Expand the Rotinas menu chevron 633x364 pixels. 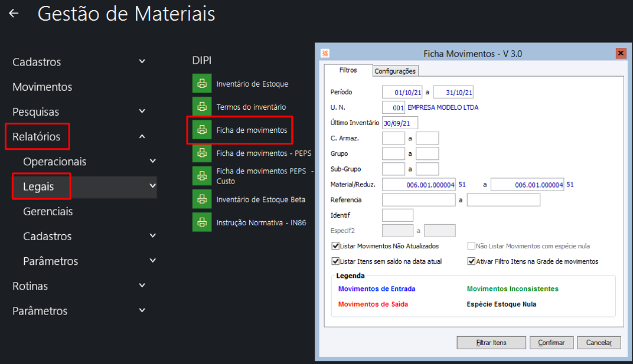coord(142,286)
